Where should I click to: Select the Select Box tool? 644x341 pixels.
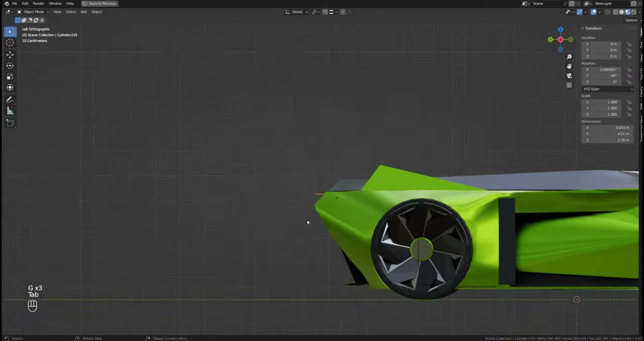pyautogui.click(x=10, y=32)
